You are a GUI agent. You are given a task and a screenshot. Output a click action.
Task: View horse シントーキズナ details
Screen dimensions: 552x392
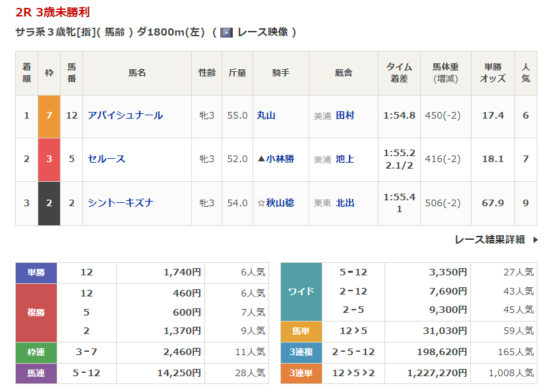pyautogui.click(x=121, y=203)
